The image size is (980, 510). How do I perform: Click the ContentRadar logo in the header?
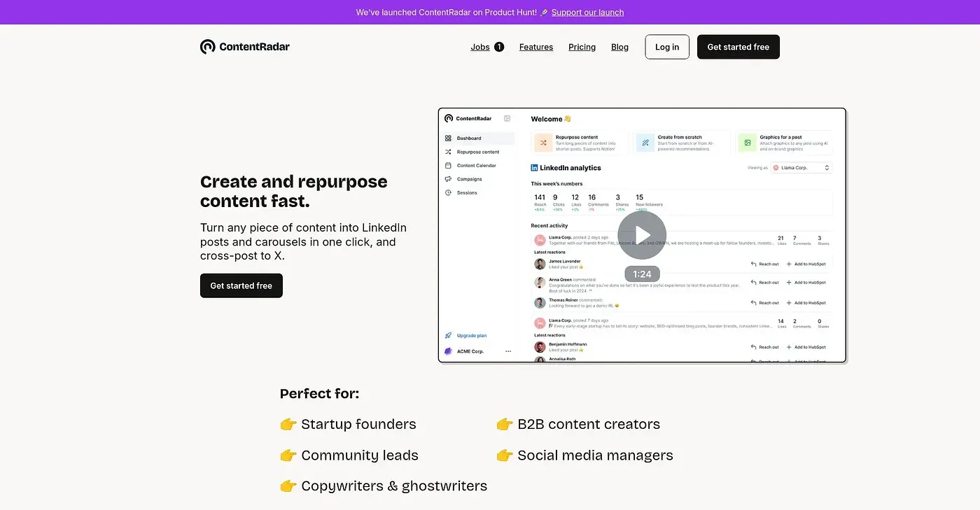coord(244,47)
